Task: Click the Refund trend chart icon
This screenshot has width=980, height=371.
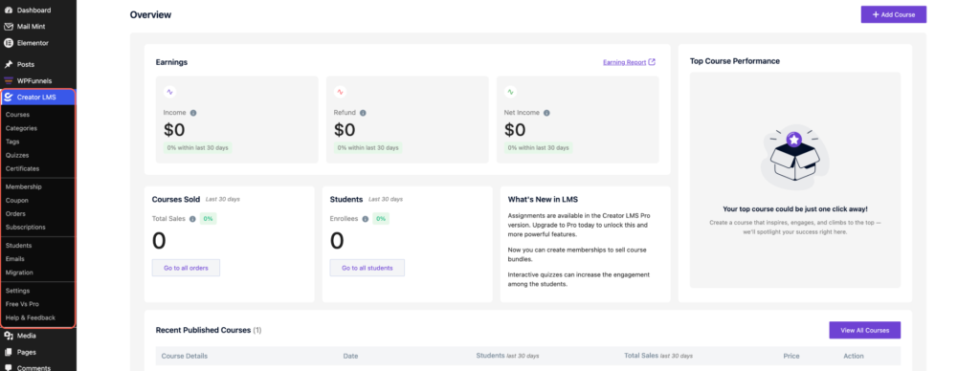Action: click(x=340, y=92)
